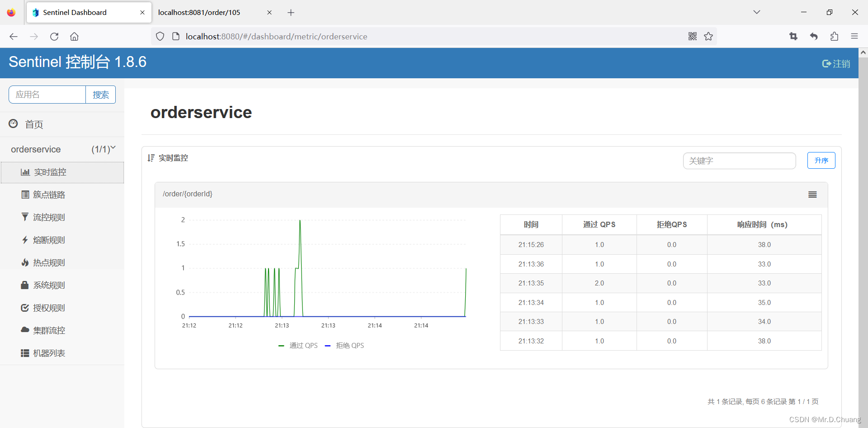Click the shield tracking protection icon
This screenshot has height=428, width=868.
tap(160, 37)
